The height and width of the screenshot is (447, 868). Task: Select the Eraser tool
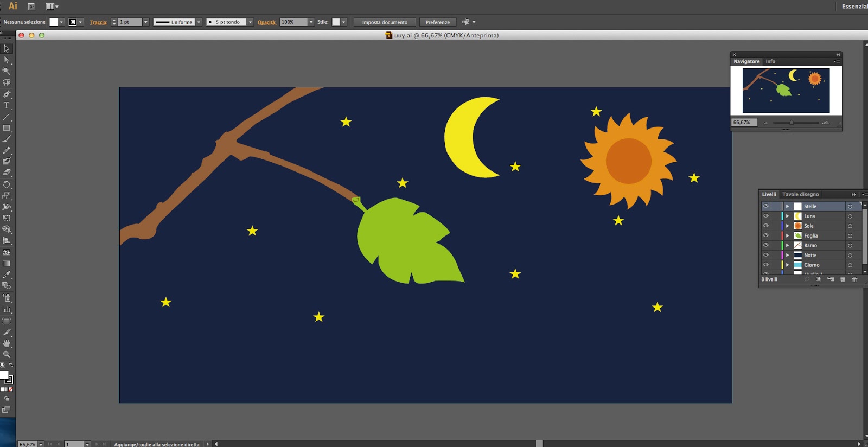click(7, 173)
